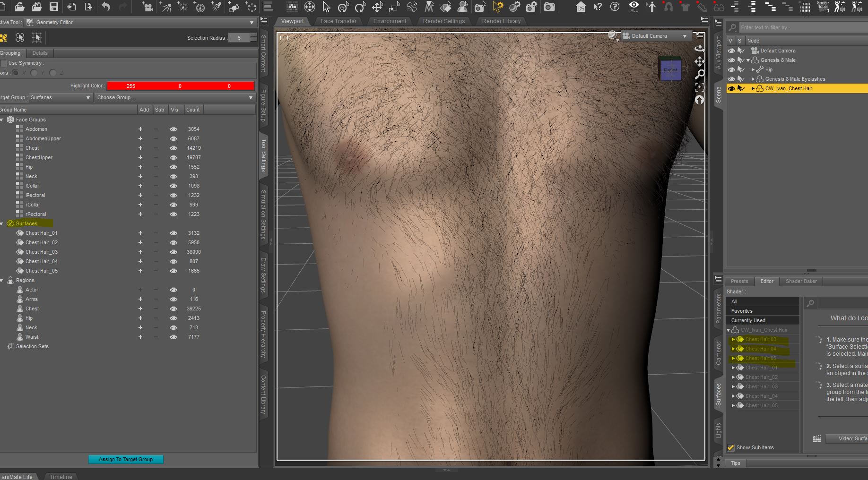Open the Target Group Surfaces dropdown
Viewport: 868px width, 480px height.
click(x=60, y=97)
